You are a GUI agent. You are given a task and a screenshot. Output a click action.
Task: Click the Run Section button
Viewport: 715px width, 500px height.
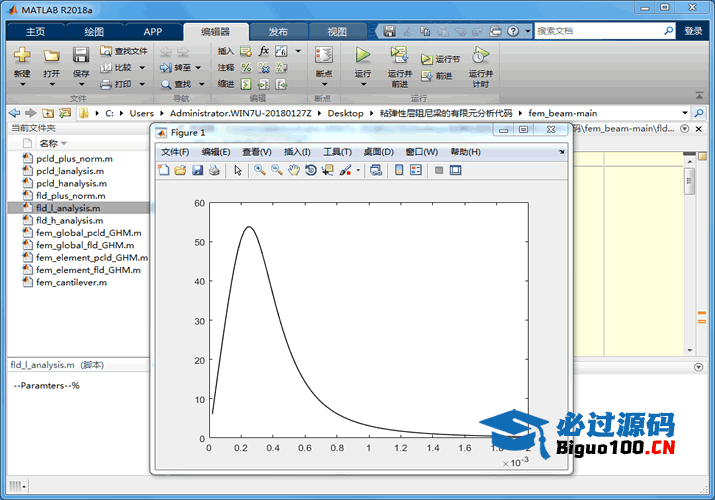click(x=440, y=59)
